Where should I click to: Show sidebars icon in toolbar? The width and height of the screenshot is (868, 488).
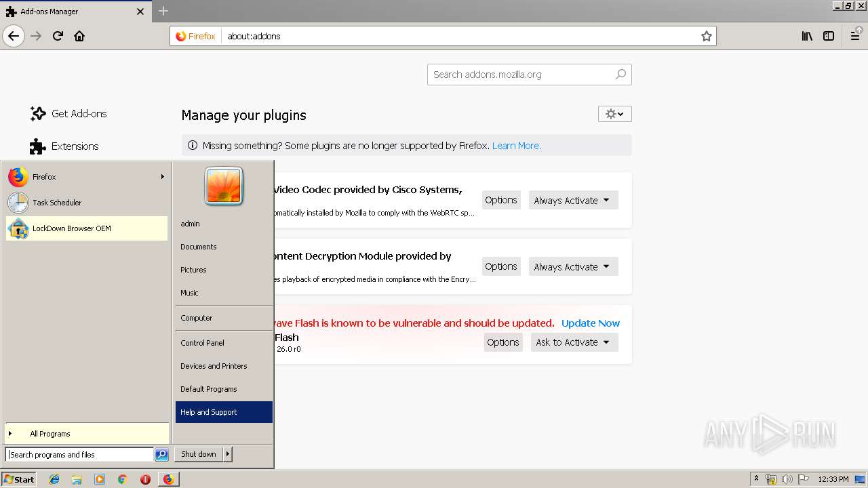click(x=829, y=36)
